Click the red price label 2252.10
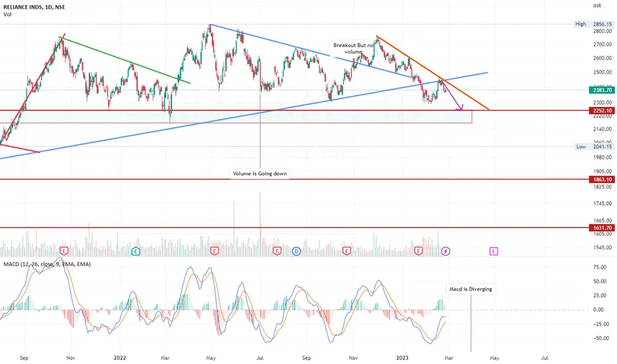Image resolution: width=617 pixels, height=364 pixels. point(602,111)
